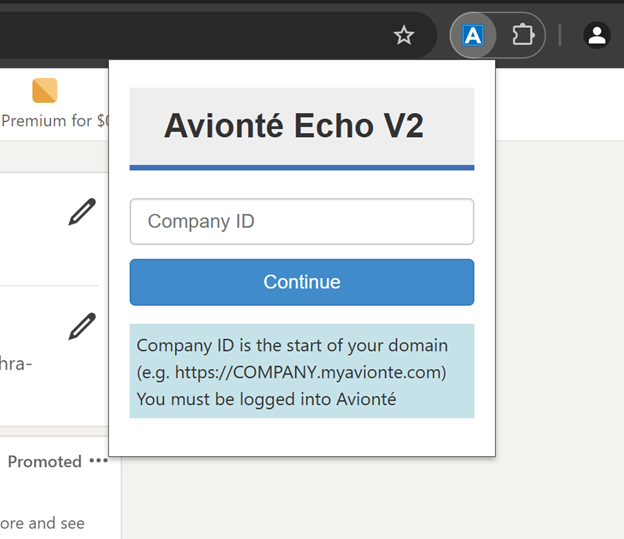Click the blue line under the popup header
Screen dimensions: 624x539
click(301, 167)
